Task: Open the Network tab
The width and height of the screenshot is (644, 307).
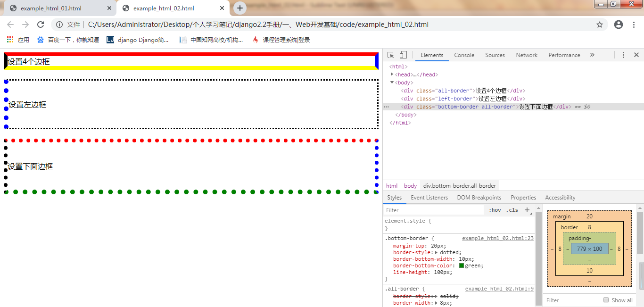Action: (x=527, y=55)
